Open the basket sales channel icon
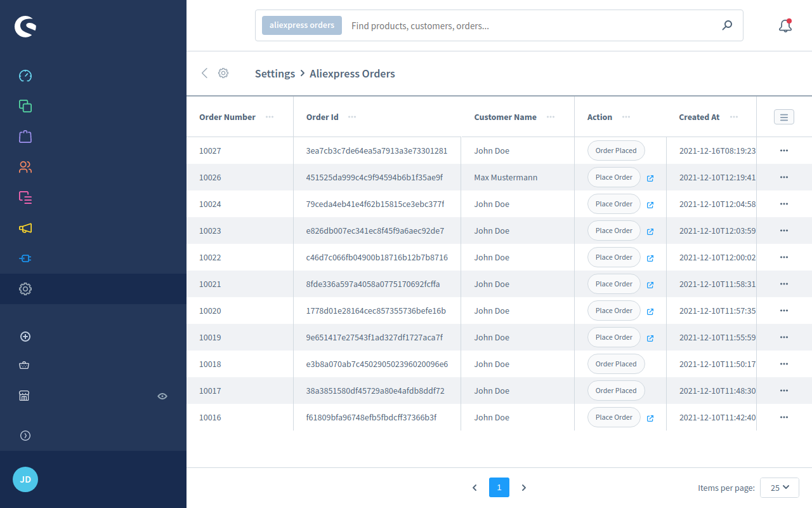Viewport: 812px width, 508px height. pos(25,365)
